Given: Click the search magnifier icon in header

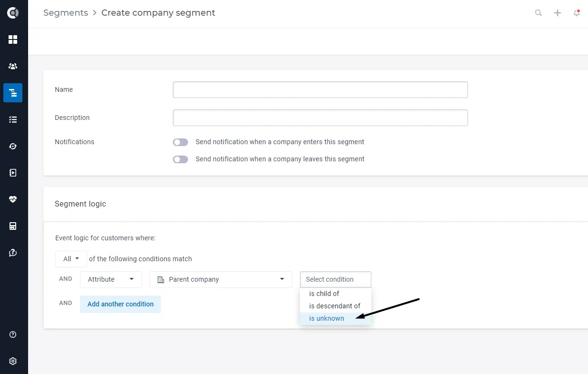Looking at the screenshot, I should pyautogui.click(x=538, y=13).
